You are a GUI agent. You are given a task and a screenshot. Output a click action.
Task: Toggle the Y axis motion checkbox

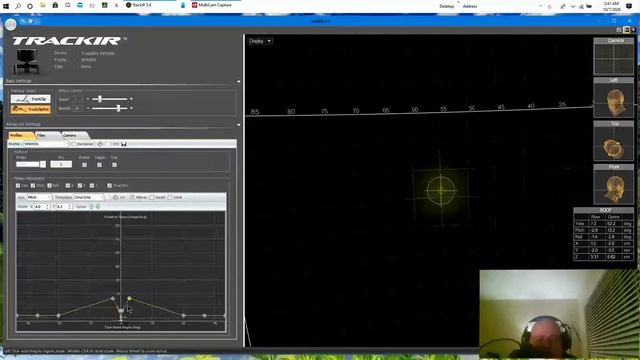(80, 186)
